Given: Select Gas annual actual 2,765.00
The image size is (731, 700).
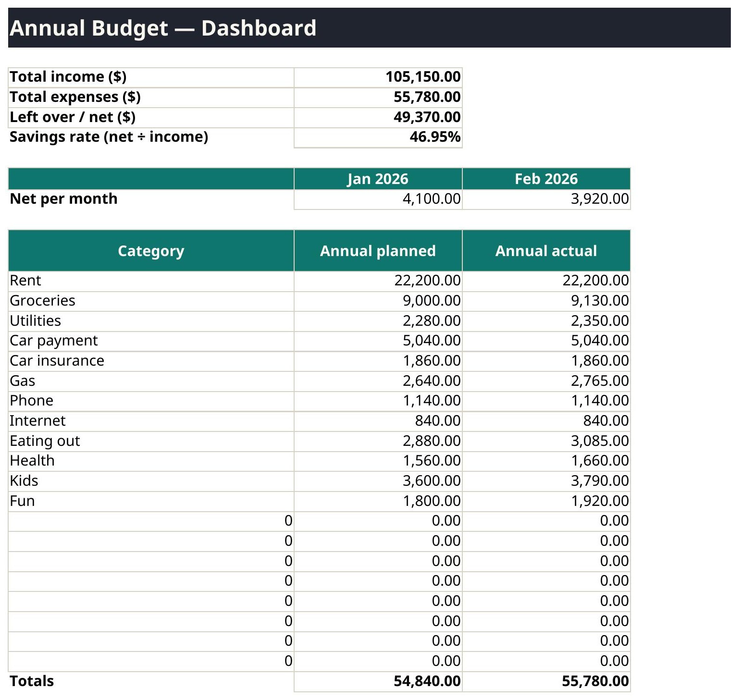Looking at the screenshot, I should pos(546,381).
